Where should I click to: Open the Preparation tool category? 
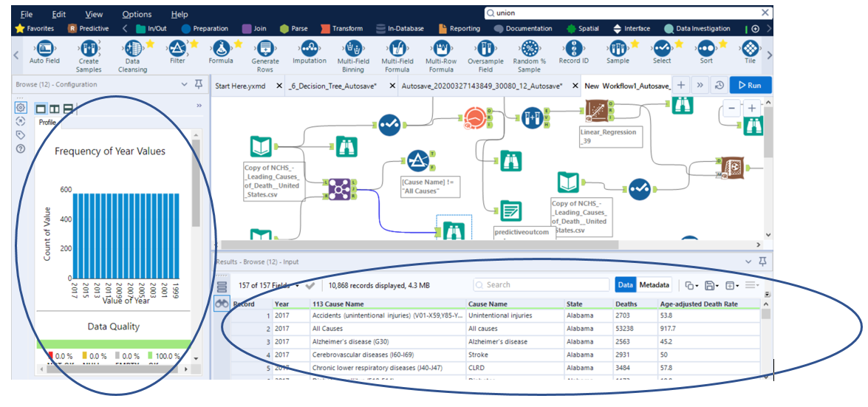[205, 29]
